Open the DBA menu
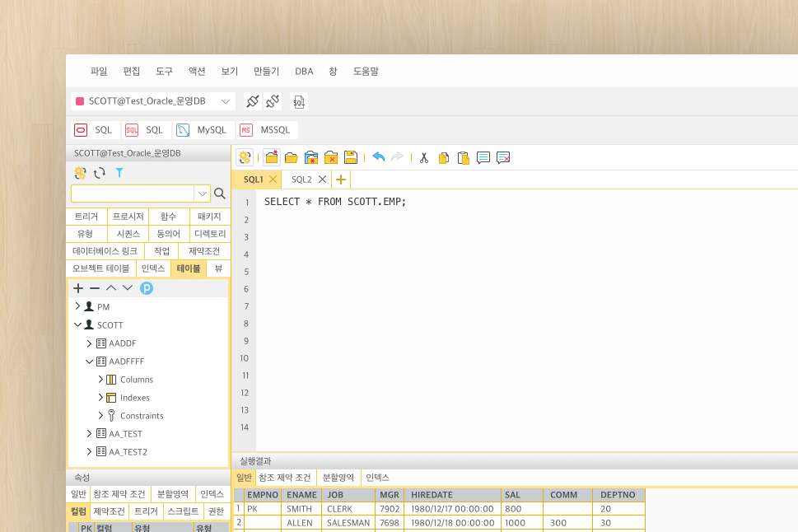This screenshot has width=798, height=532. point(304,72)
